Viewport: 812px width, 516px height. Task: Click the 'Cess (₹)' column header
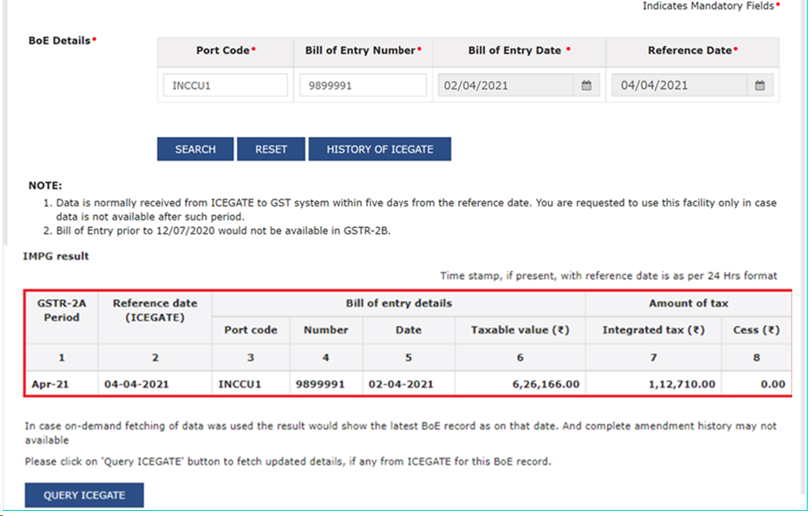click(x=756, y=330)
